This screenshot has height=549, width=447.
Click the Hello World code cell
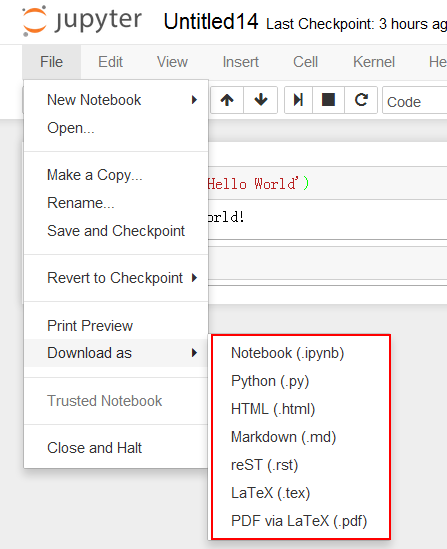click(x=328, y=183)
